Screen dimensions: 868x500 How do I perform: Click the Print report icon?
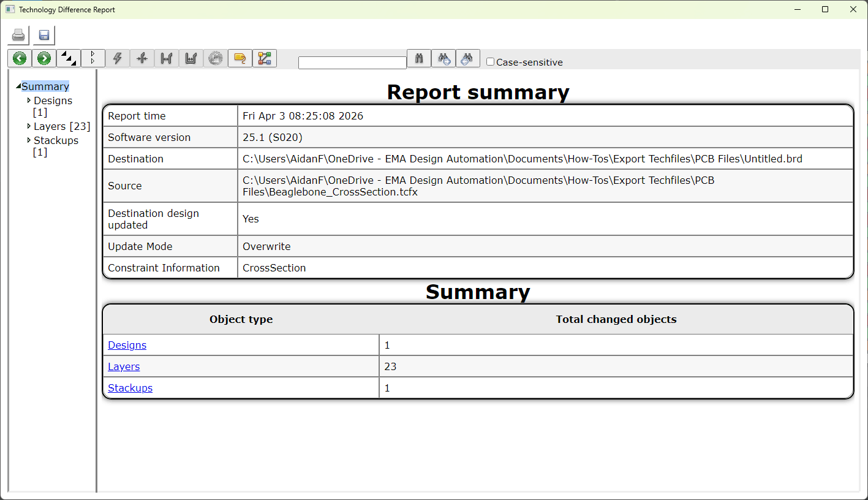pos(18,36)
